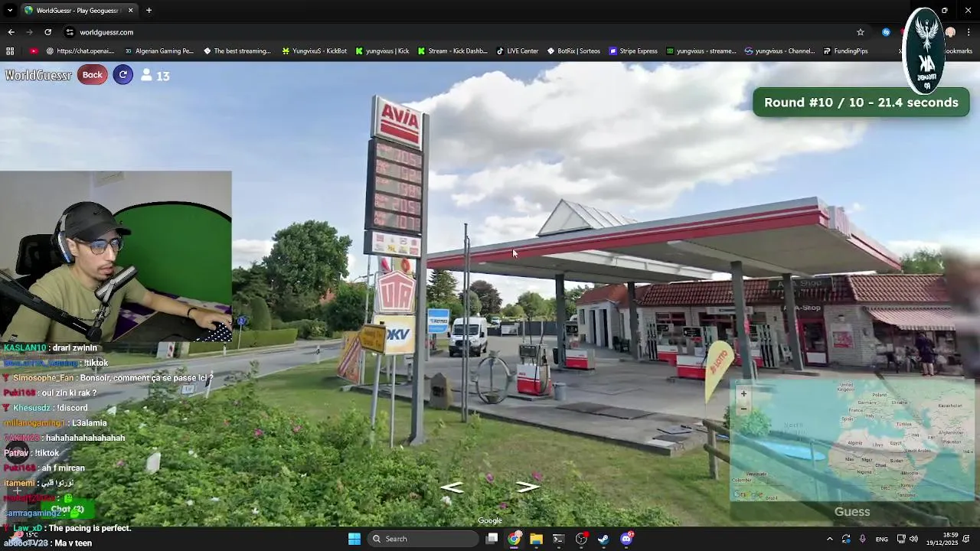This screenshot has width=980, height=551.
Task: Open The best streaming... bookmark
Action: pos(237,51)
